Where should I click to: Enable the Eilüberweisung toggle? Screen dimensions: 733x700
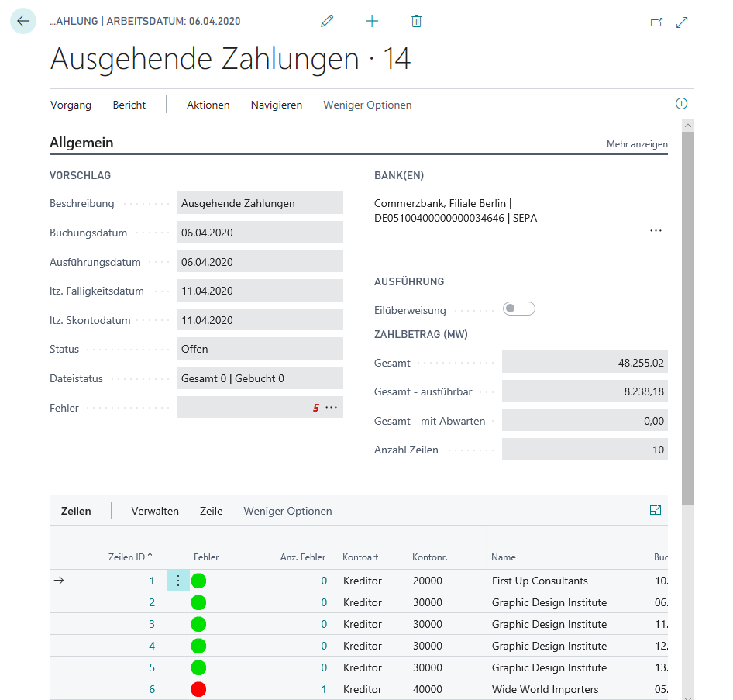518,308
